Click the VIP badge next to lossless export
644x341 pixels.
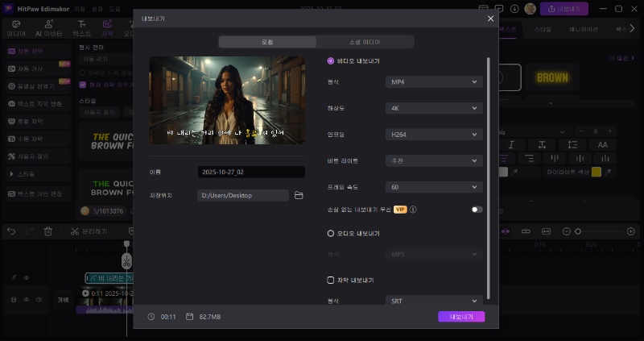[400, 210]
